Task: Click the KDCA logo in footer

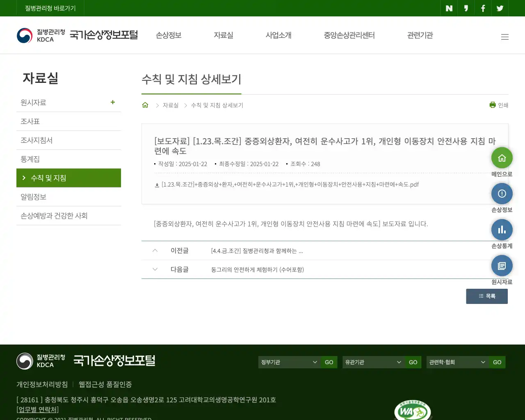Action: (x=41, y=361)
